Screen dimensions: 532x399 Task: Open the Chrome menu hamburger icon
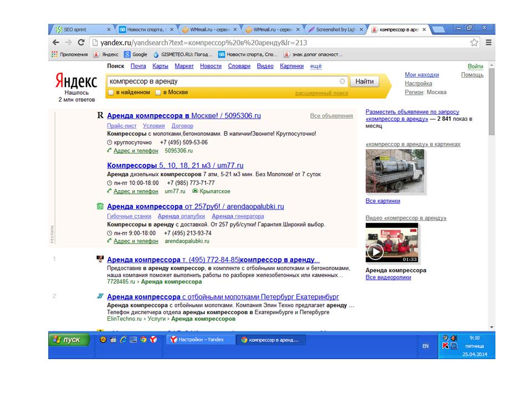489,43
